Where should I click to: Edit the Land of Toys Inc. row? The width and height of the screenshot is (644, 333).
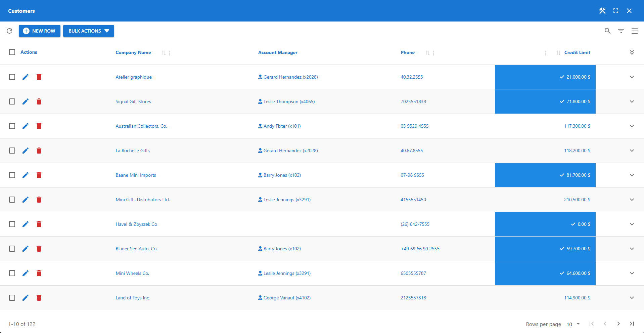[26, 298]
